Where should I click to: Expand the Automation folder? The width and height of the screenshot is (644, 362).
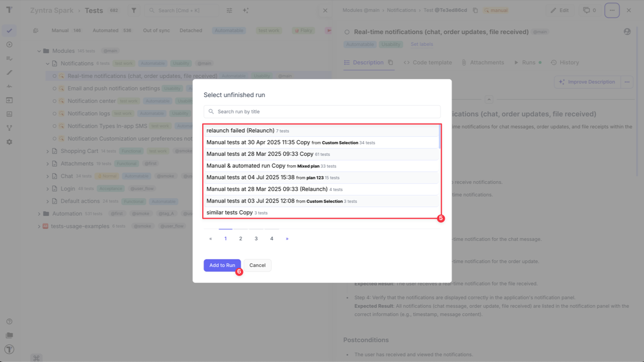pos(39,213)
